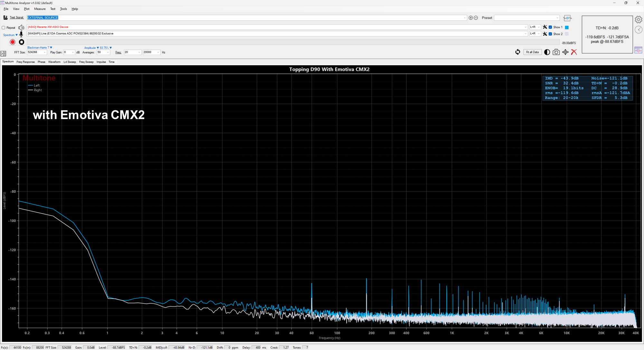Change the Show 2 gray color swatch

tap(567, 34)
